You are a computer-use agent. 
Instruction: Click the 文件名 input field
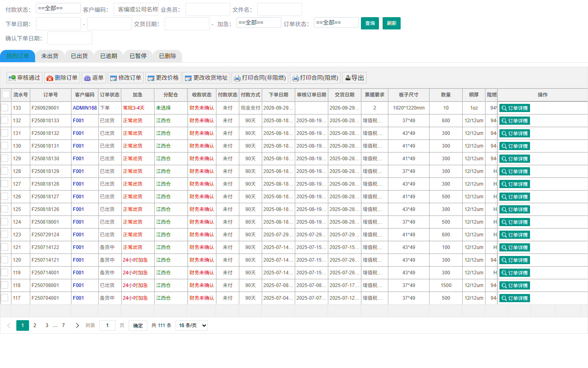pyautogui.click(x=280, y=9)
